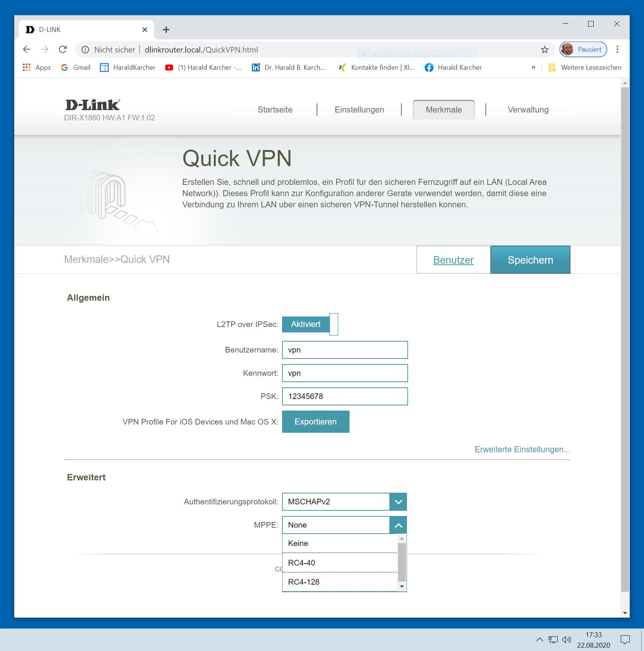The width and height of the screenshot is (644, 651).
Task: Open the Facebook Harald Karcher bookmark
Action: click(453, 67)
